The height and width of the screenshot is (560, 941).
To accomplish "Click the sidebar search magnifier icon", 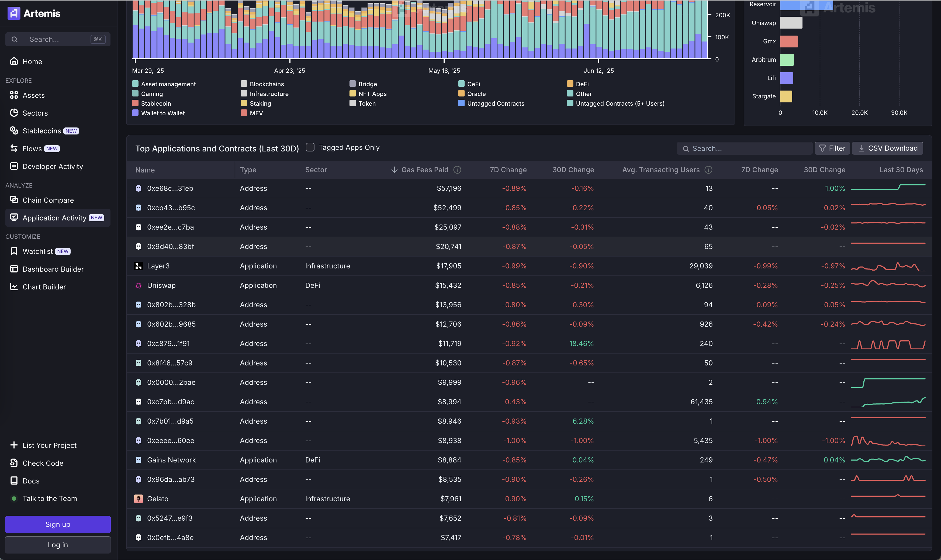I will click(15, 39).
